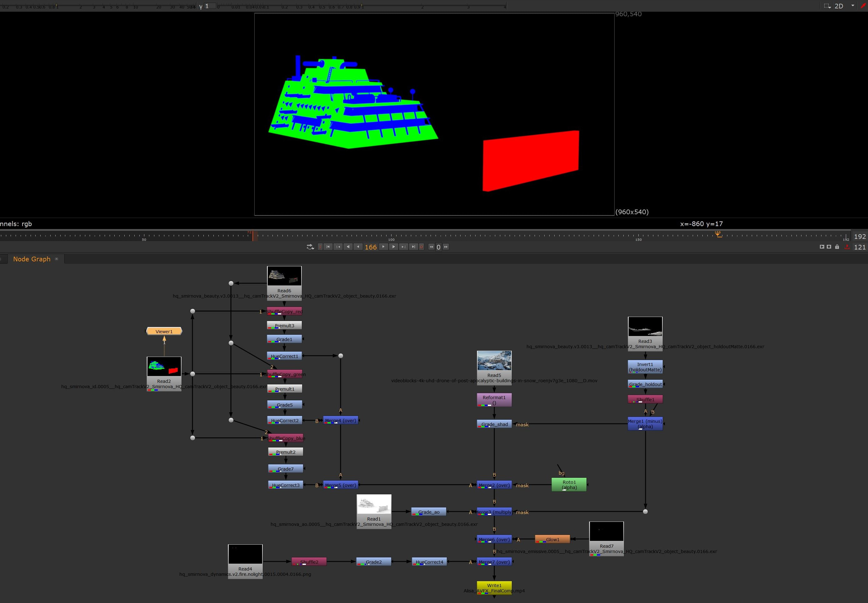
Task: Open the 2D view mode dropdown
Action: [844, 6]
